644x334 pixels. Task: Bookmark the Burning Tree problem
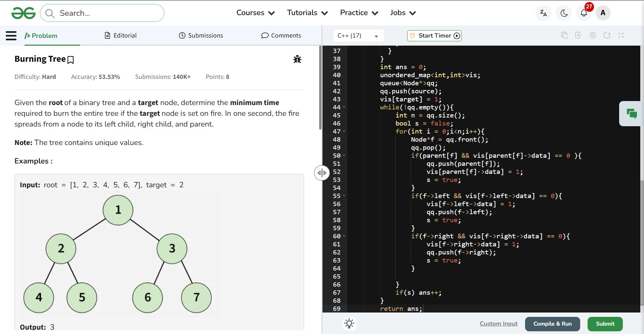click(x=71, y=60)
